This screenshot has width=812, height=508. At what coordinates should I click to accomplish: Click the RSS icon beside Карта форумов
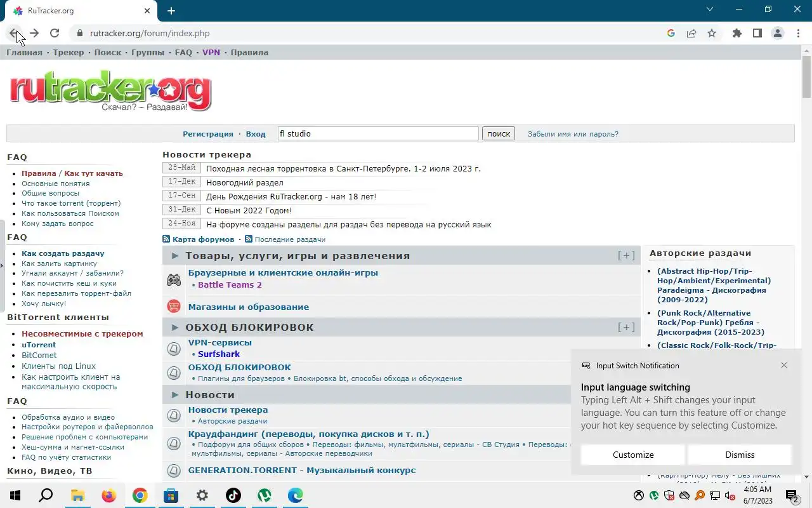[x=166, y=239]
